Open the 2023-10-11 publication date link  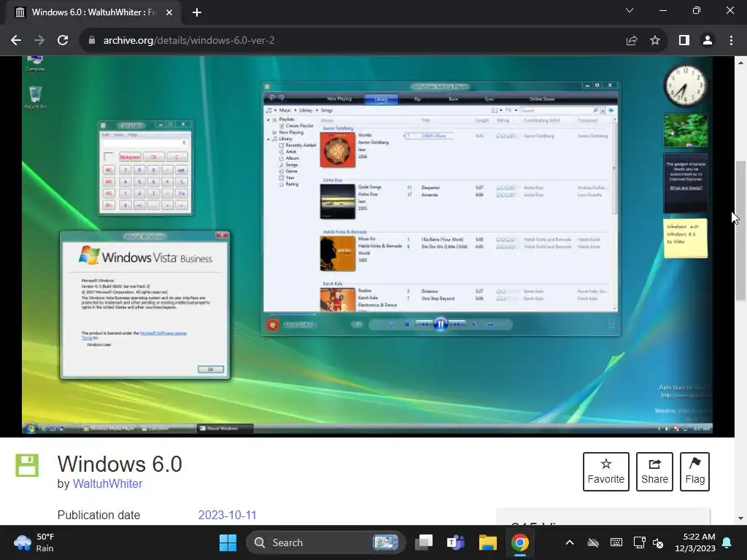coord(228,516)
